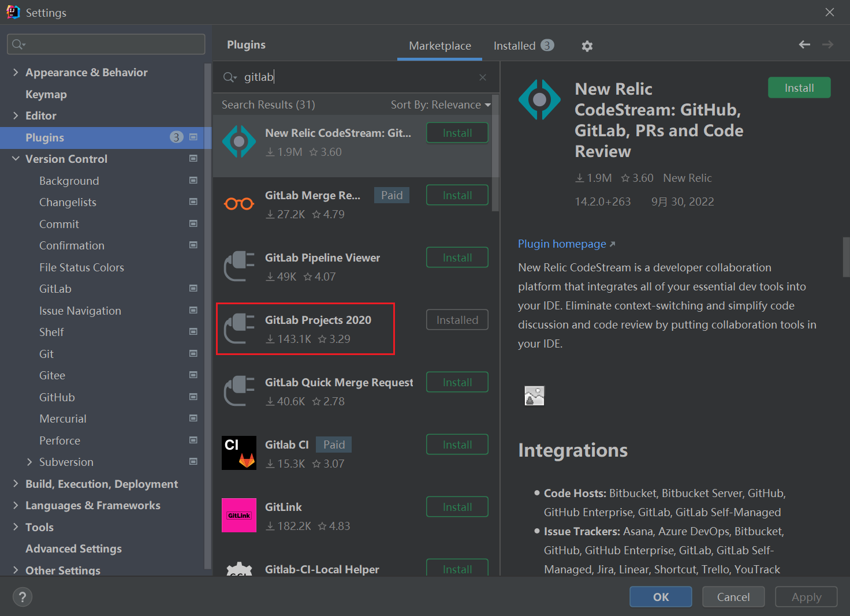
Task: Click the project-level icon beside Version Control
Action: click(193, 158)
